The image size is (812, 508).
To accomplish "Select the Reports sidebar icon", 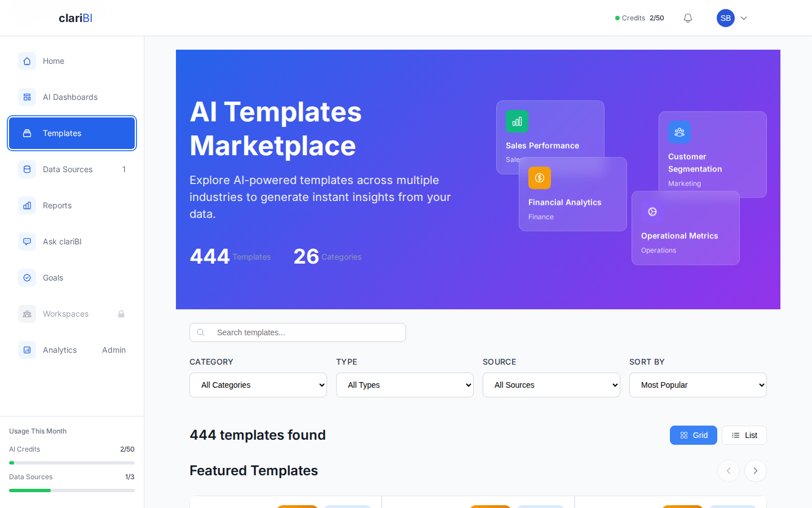I will click(x=27, y=205).
